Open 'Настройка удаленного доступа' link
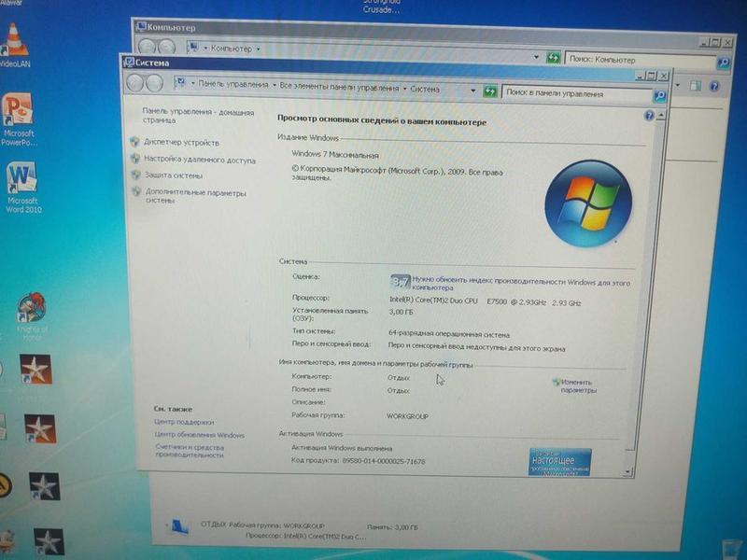This screenshot has width=747, height=560. (199, 160)
